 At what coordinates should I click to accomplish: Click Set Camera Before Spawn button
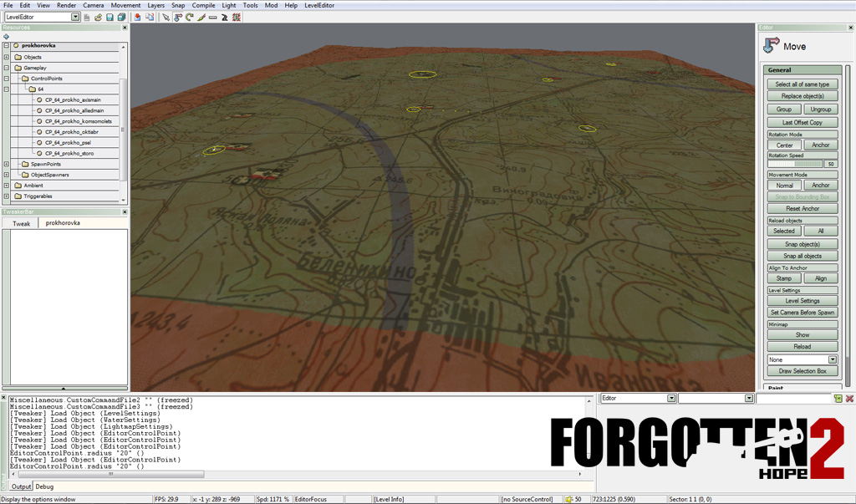(x=802, y=313)
